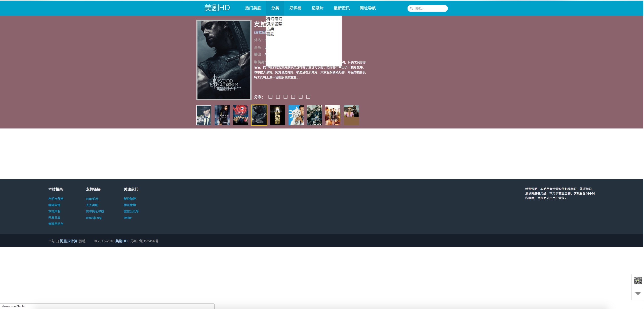Click the search magnifier icon
Viewport: 644px width, 309px height.
point(411,8)
